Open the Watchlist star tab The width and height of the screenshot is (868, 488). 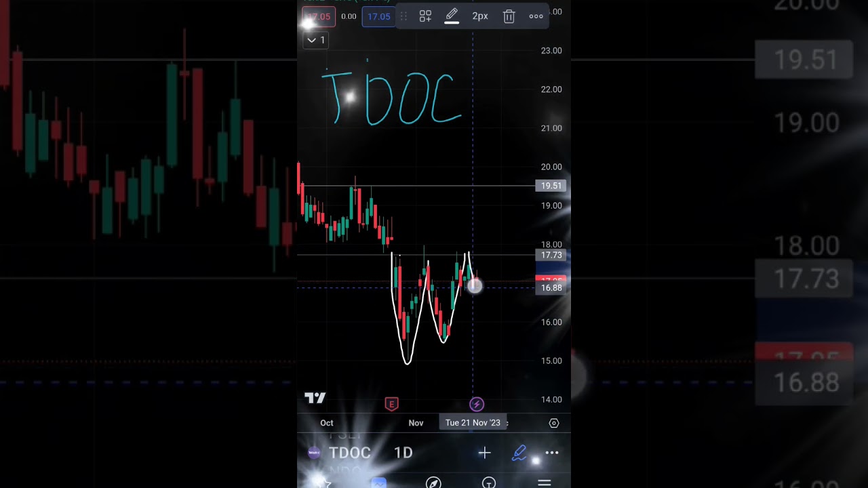(x=324, y=483)
